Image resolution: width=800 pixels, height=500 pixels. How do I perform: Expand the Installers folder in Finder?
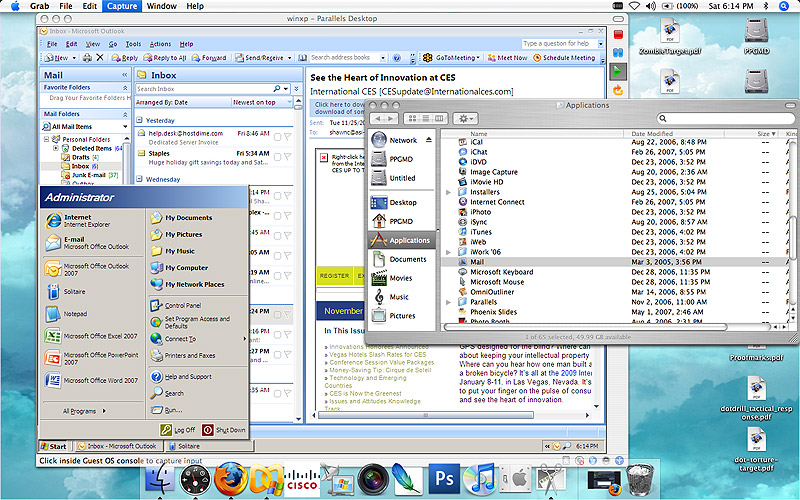point(448,192)
